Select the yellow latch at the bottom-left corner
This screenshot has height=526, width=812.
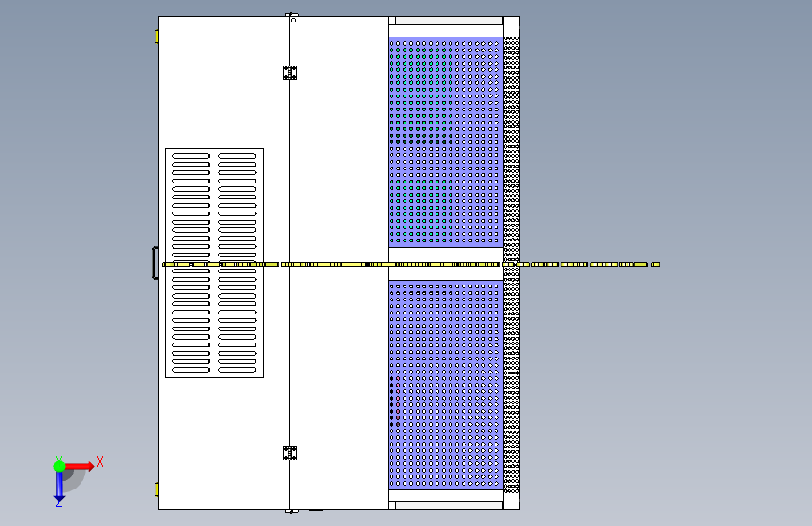coord(157,489)
